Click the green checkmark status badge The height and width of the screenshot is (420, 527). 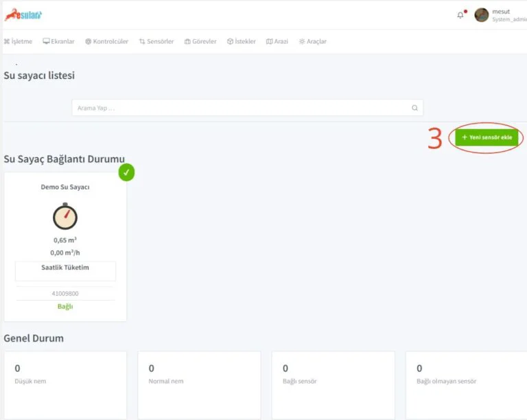click(x=126, y=172)
